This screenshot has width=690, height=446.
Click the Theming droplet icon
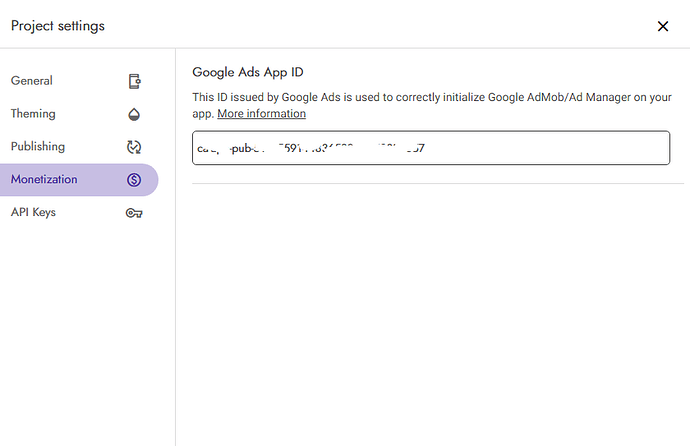[134, 114]
